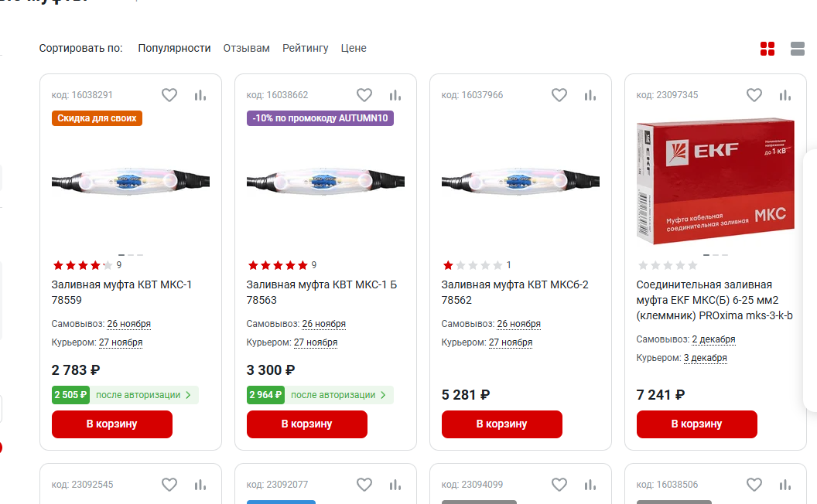The height and width of the screenshot is (504, 817).
Task: Click compare icon on КВТ МКС-1 78559 card
Action: point(200,95)
